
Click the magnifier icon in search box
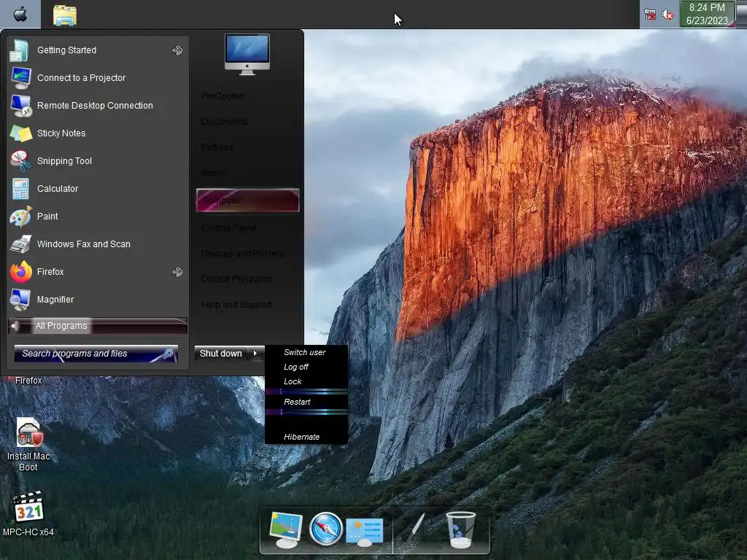[x=168, y=354]
